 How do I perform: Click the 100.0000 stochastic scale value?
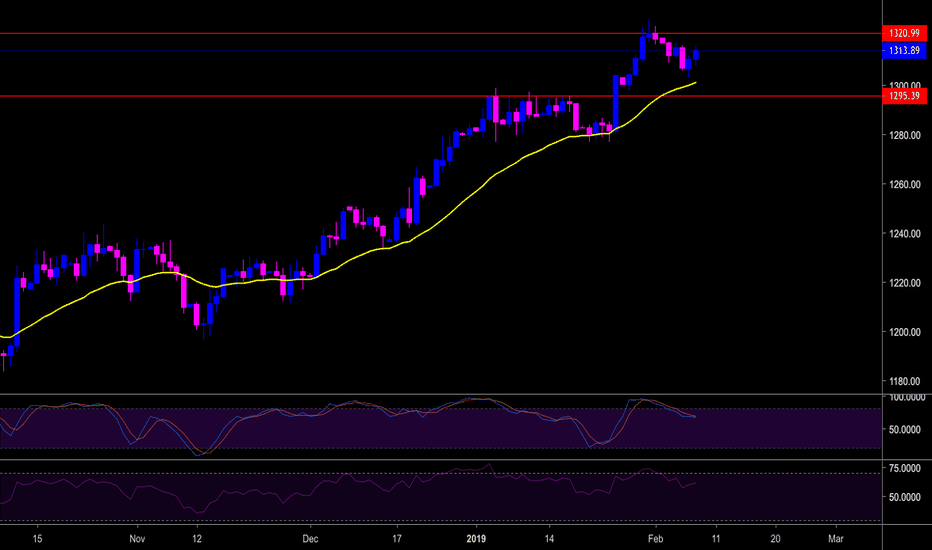(906, 397)
